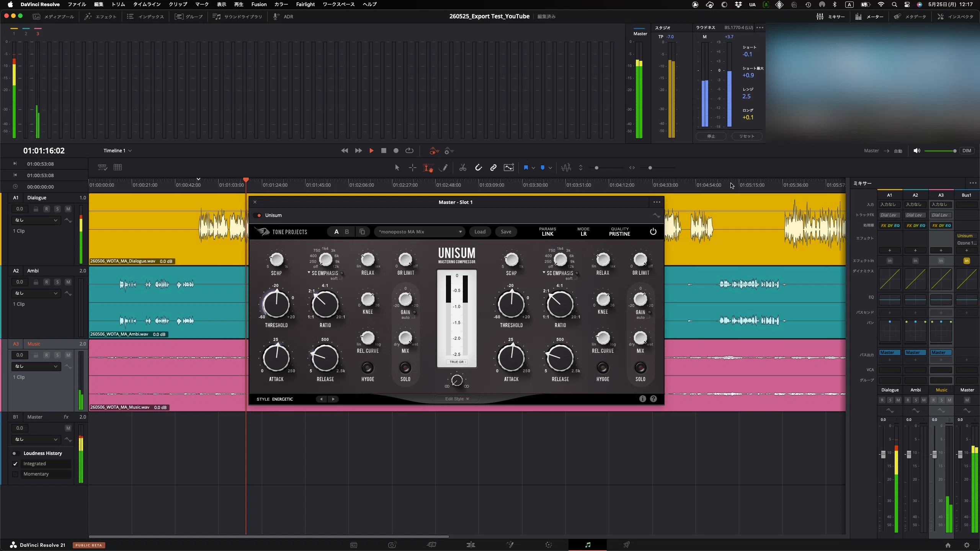Open the ADR panel
Image resolution: width=980 pixels, height=551 pixels.
(x=283, y=16)
